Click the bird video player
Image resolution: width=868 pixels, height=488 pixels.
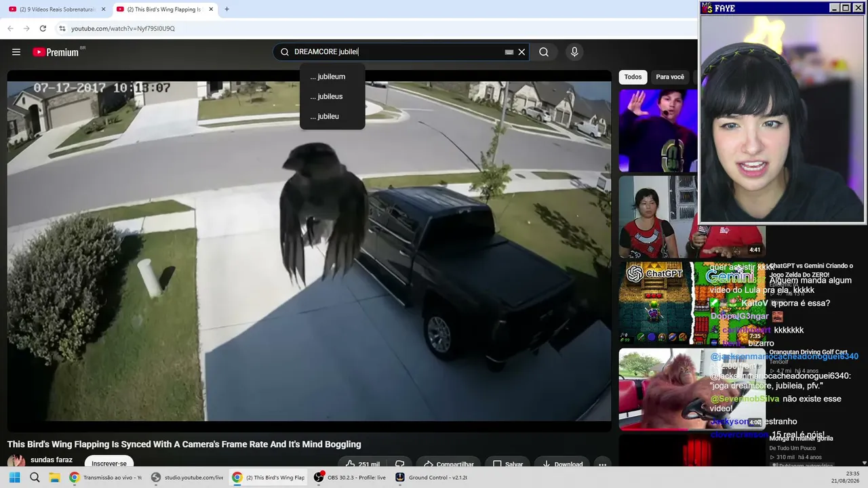point(309,251)
